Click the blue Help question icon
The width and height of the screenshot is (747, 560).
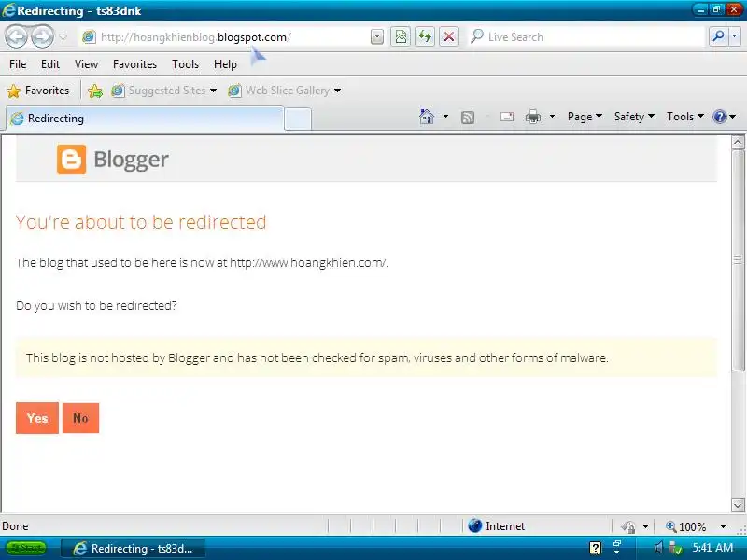(719, 117)
